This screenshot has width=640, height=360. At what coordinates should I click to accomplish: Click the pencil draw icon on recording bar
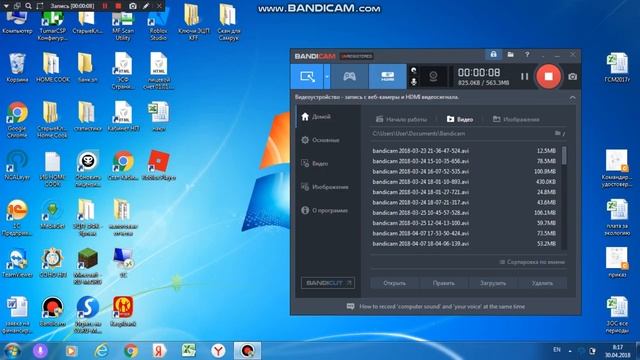[x=146, y=6]
